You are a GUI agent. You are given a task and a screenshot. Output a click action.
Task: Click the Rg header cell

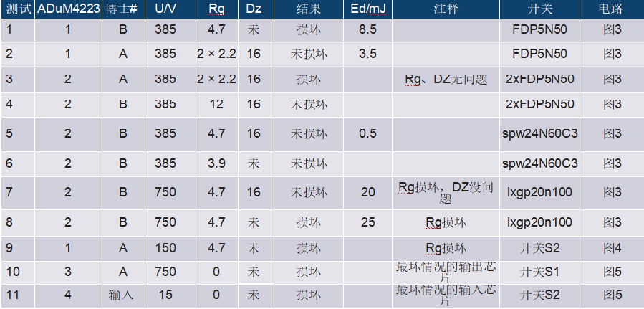[x=216, y=9]
